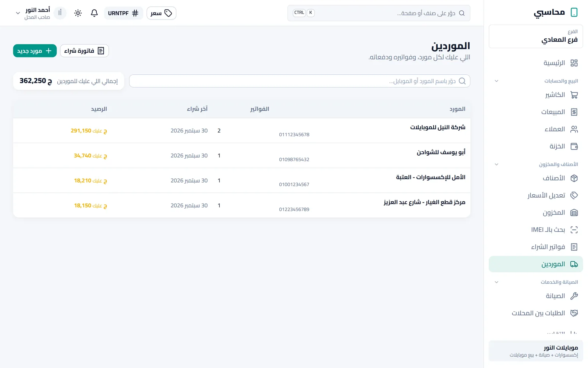Click phone number 01098765432
This screenshot has width=588, height=368.
point(294,159)
